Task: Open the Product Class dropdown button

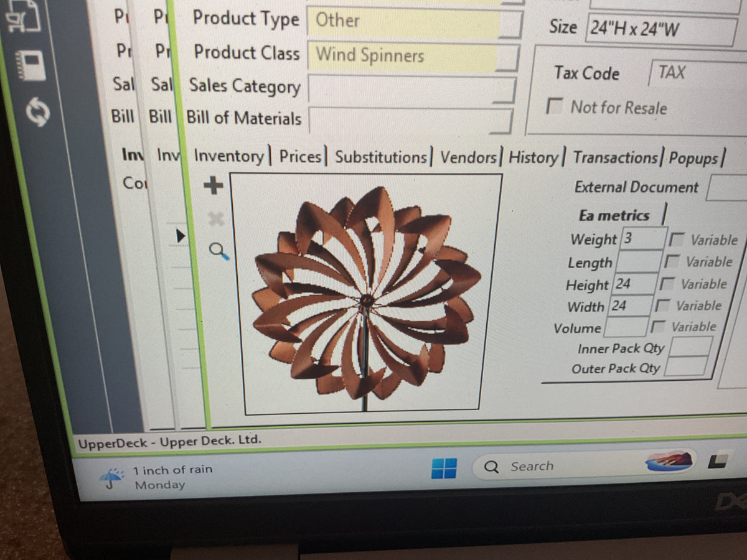Action: tap(509, 58)
